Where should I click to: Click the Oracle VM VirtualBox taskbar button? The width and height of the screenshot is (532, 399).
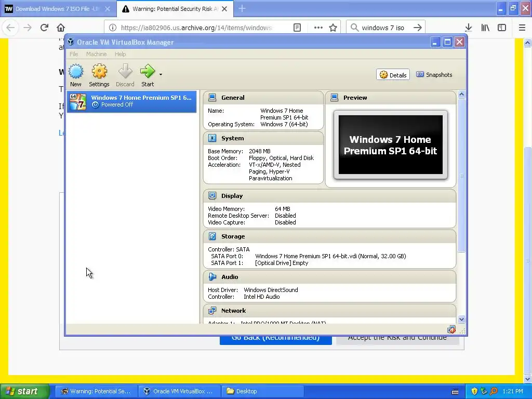(x=179, y=391)
